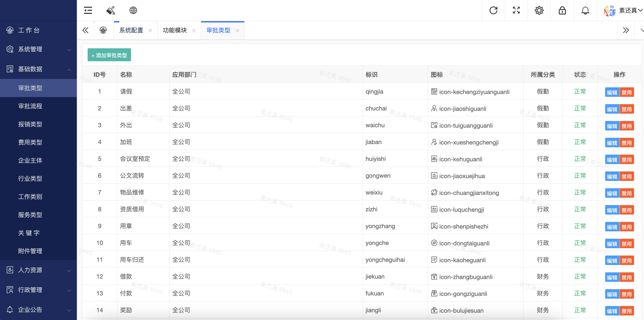This screenshot has height=320, width=644.
Task: Expand the 行政管理 menu chevron
Action: tap(69, 290)
